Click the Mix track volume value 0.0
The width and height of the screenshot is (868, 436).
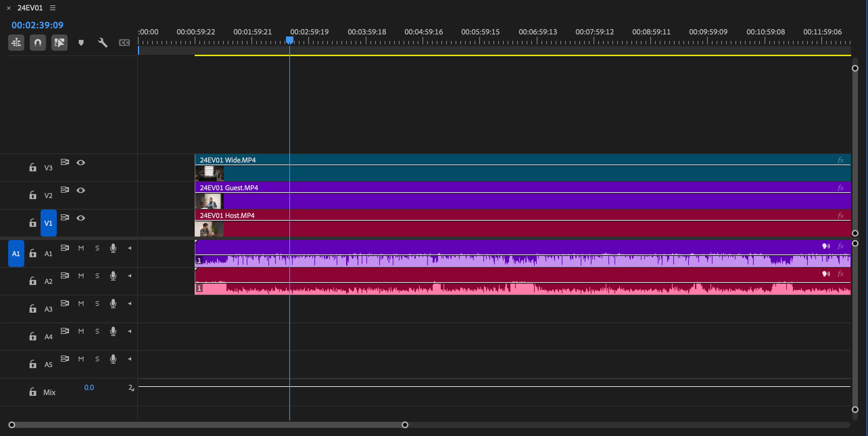pyautogui.click(x=89, y=388)
